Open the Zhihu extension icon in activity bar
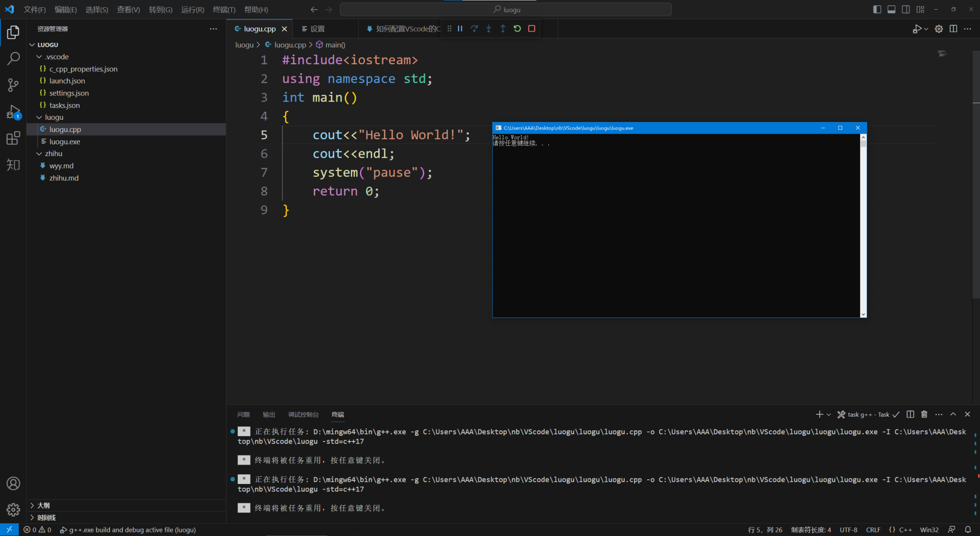The image size is (980, 536). (13, 165)
